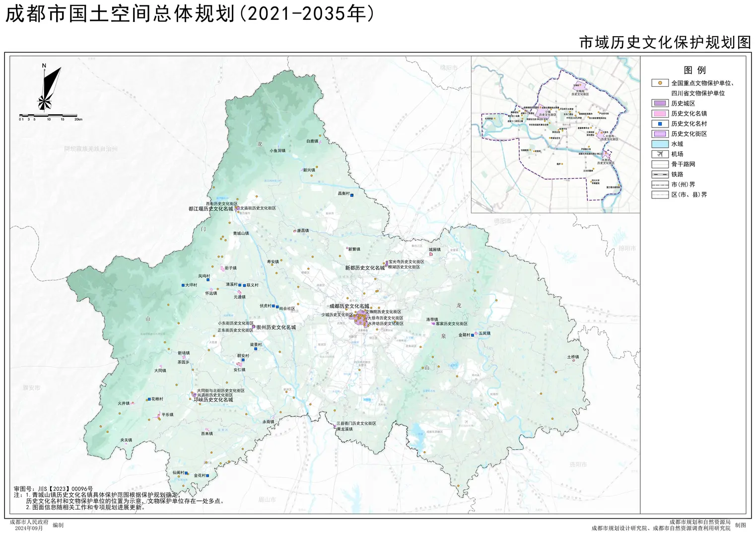756x536 pixels.
Task: Click the central-city inset map
Action: [555, 134]
